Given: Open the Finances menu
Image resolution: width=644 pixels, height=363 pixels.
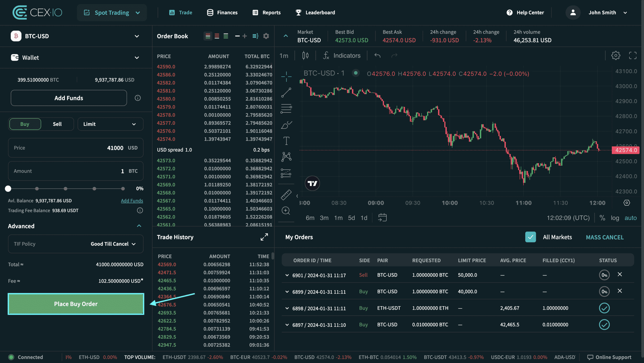Looking at the screenshot, I should pos(222,13).
